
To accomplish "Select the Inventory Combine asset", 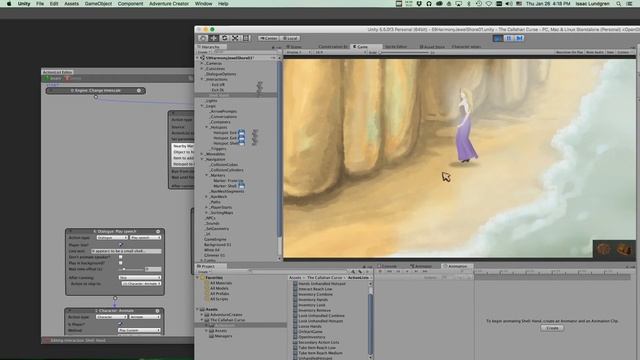I will (x=315, y=294).
